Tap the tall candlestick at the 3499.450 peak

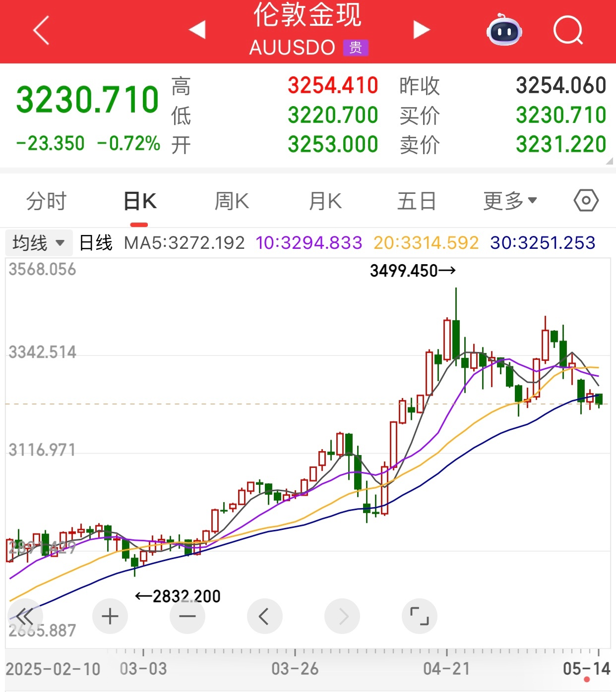(456, 327)
